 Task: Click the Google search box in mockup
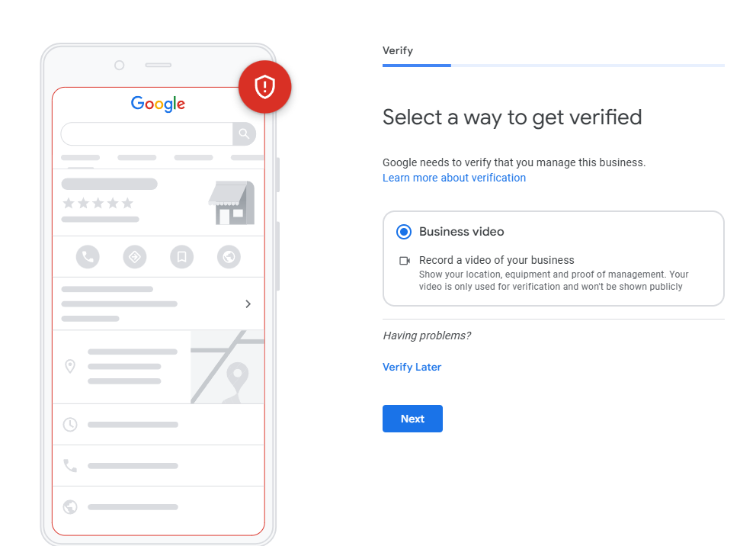pos(146,133)
